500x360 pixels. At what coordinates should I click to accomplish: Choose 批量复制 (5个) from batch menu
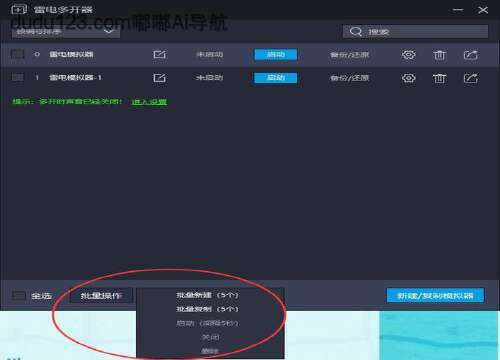(207, 309)
